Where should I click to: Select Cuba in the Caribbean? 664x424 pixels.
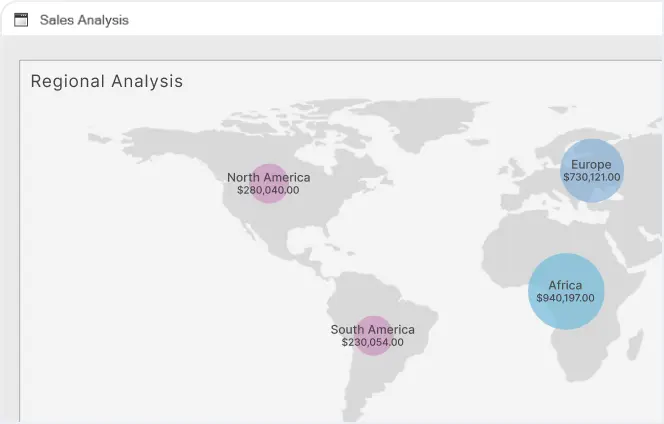pyautogui.click(x=330, y=247)
